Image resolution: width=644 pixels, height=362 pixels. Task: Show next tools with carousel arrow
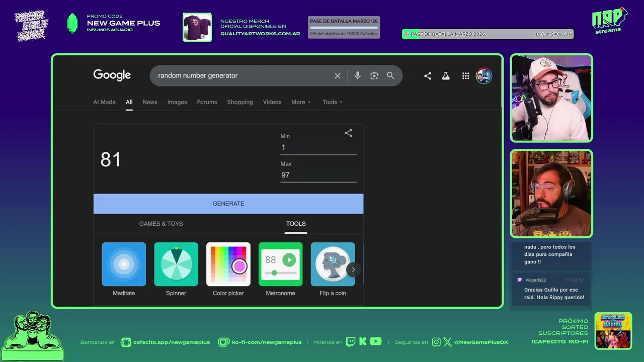tap(353, 269)
